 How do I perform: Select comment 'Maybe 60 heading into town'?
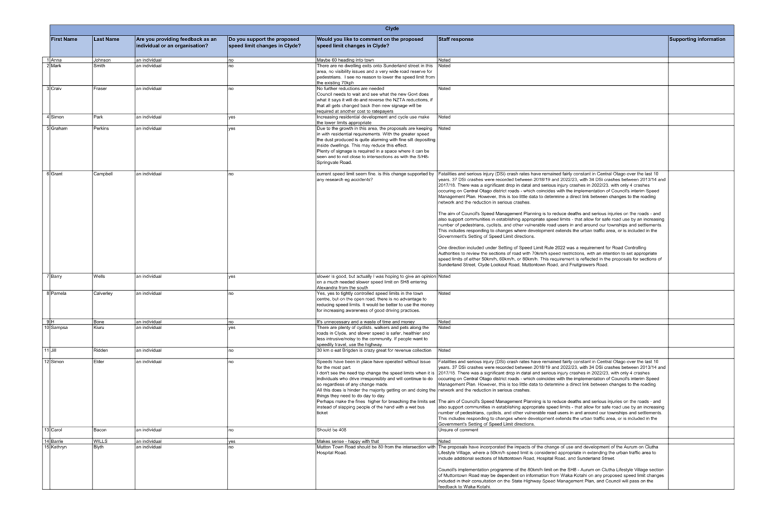tap(346, 60)
